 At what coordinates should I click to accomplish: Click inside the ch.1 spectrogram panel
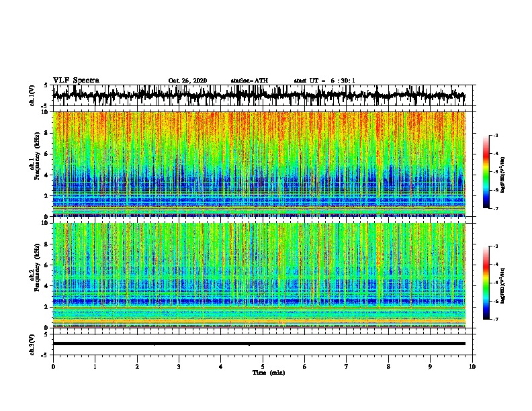pos(259,164)
